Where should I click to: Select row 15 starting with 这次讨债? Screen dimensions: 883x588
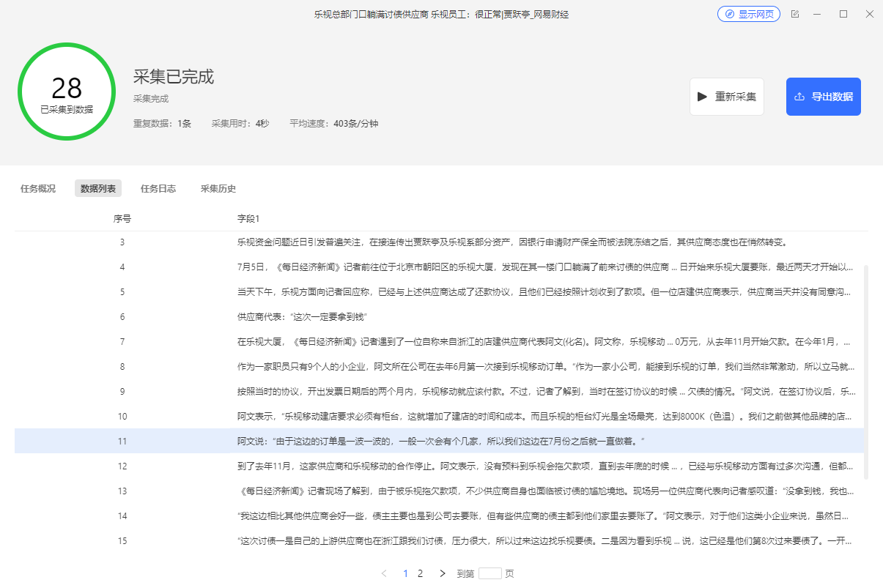point(438,540)
